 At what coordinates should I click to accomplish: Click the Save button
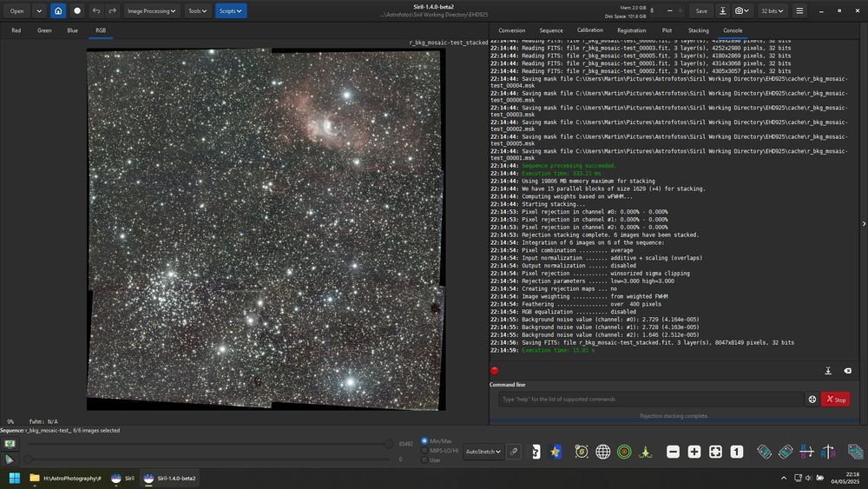point(701,10)
